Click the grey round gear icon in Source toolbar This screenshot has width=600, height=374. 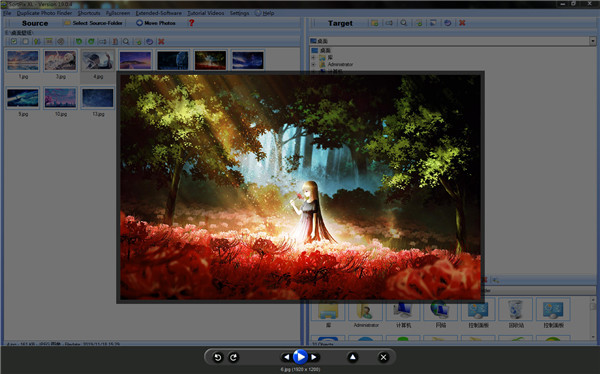(60, 41)
